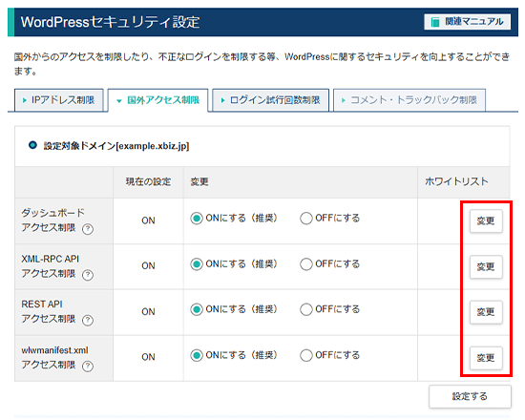
Task: Click the 設定対象ドメイン[example.xbiz.jp] heading
Action: 116,146
